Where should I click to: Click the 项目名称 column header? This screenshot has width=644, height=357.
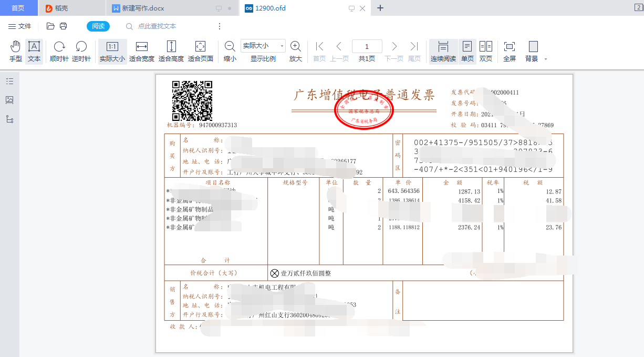217,182
